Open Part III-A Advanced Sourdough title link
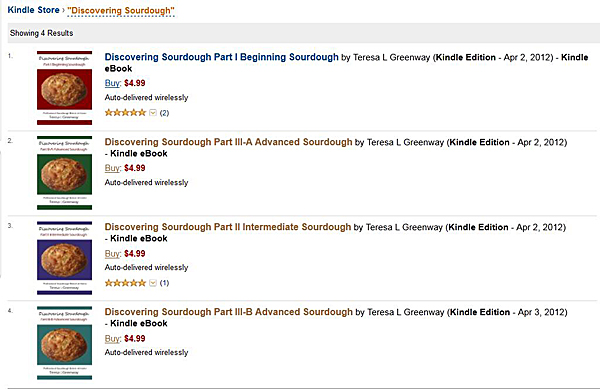 (x=228, y=142)
